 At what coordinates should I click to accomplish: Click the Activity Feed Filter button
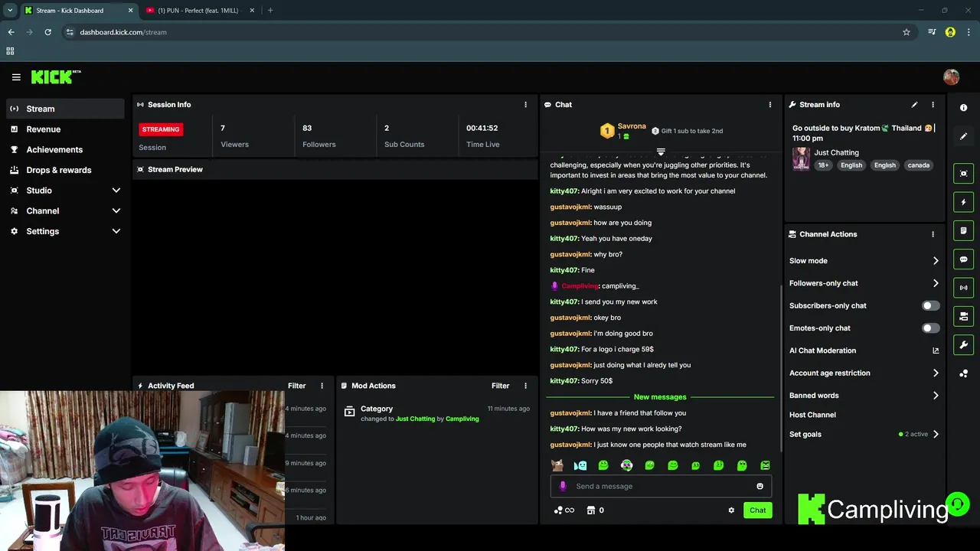point(297,386)
